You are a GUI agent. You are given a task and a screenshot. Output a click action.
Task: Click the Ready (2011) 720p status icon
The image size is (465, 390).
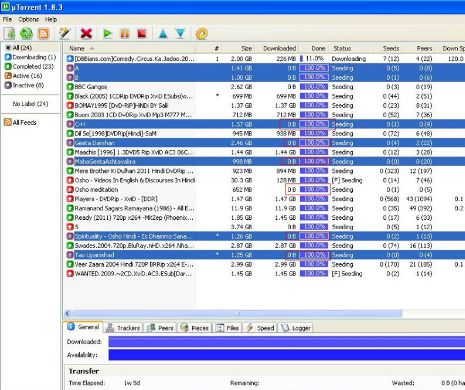click(x=70, y=217)
